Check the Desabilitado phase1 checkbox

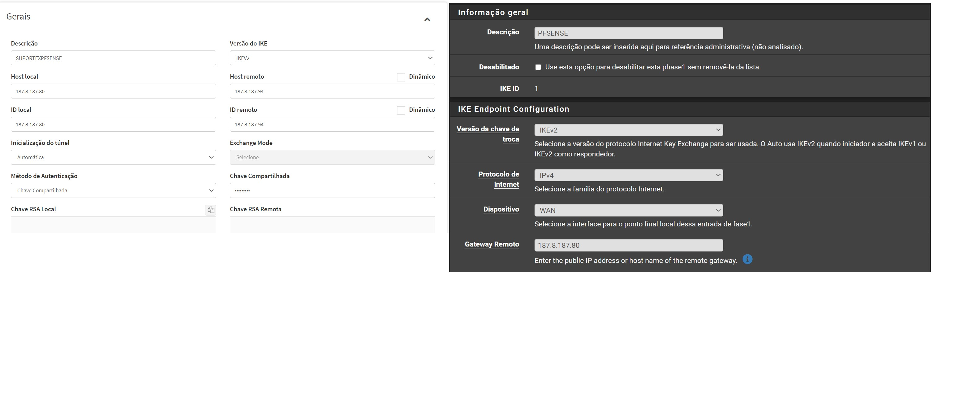[538, 68]
